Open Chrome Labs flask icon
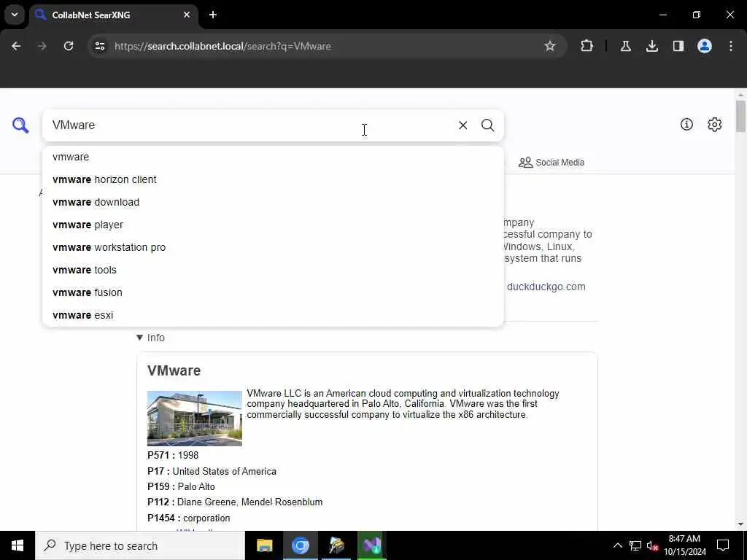The image size is (747, 560). (x=625, y=46)
